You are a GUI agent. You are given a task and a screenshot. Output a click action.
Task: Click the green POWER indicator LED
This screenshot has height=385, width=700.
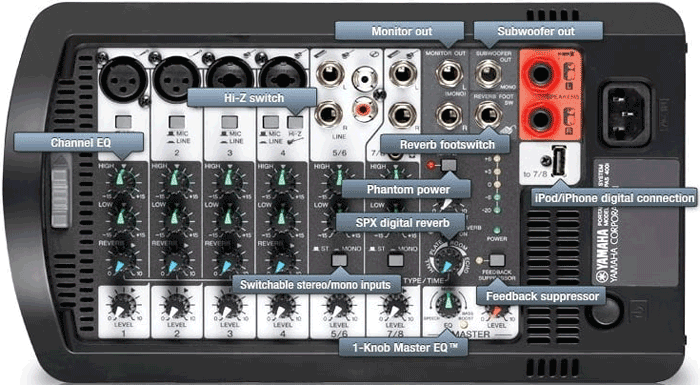(x=497, y=230)
